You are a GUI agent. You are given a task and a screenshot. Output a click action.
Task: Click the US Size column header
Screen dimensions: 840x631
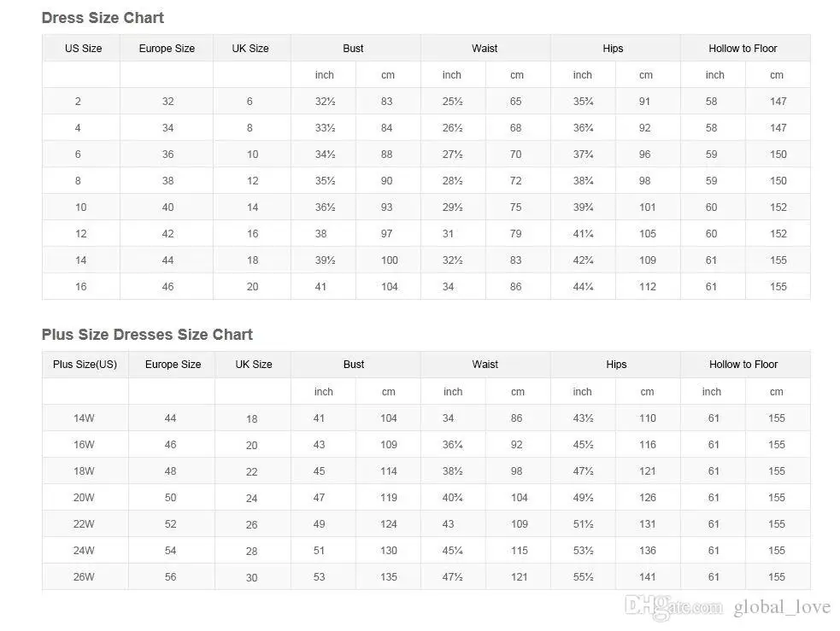83,48
